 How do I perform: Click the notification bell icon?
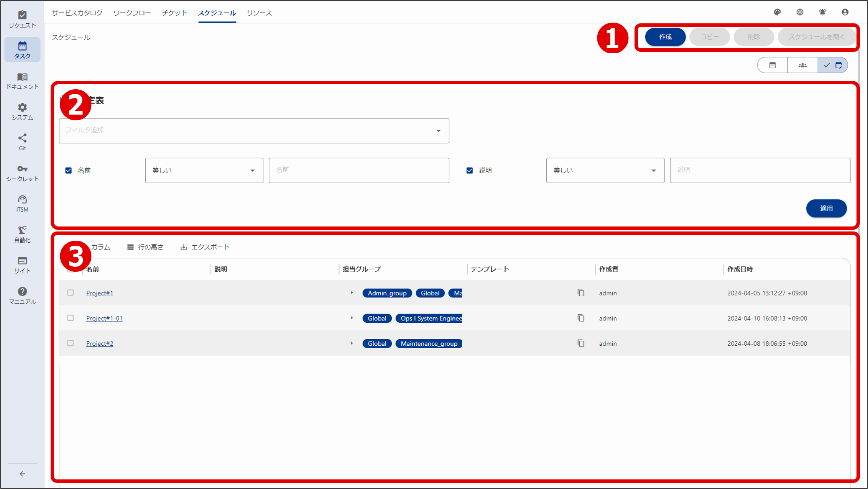pyautogui.click(x=822, y=12)
